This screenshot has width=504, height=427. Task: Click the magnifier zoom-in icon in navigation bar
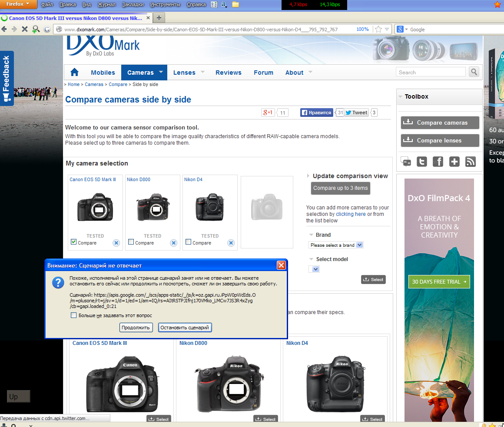pos(36,29)
